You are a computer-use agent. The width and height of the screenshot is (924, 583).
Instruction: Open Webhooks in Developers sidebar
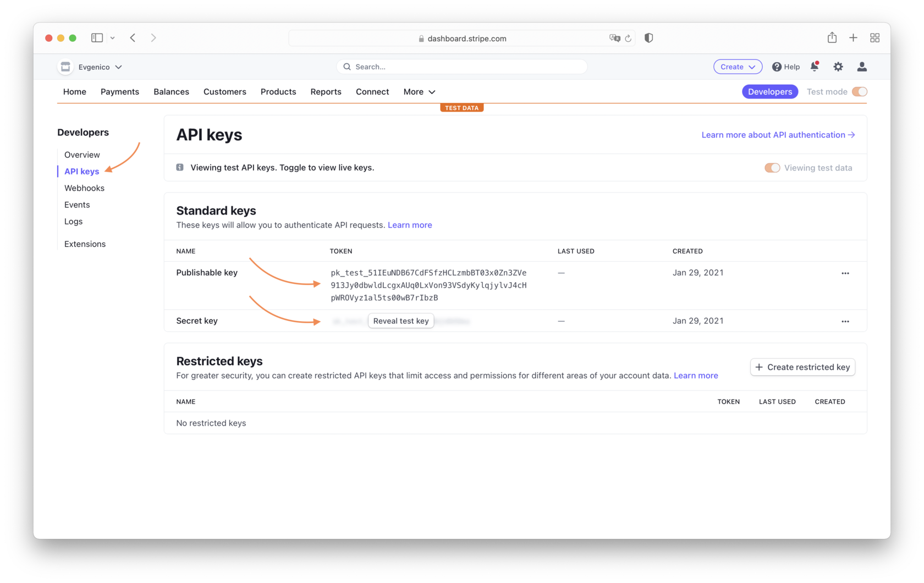tap(84, 188)
